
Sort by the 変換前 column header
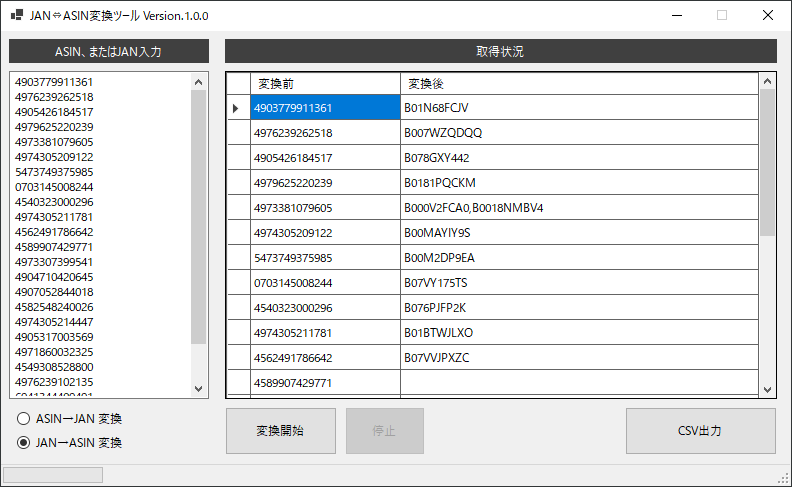click(x=325, y=83)
